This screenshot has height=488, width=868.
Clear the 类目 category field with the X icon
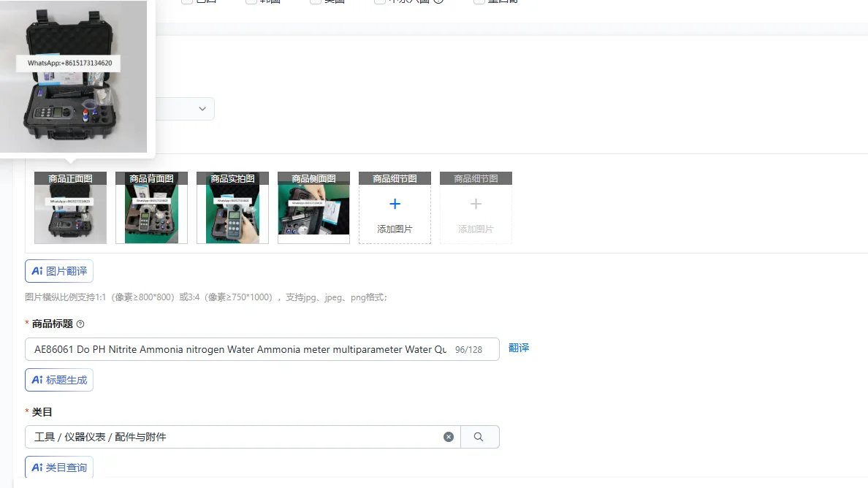click(x=449, y=437)
